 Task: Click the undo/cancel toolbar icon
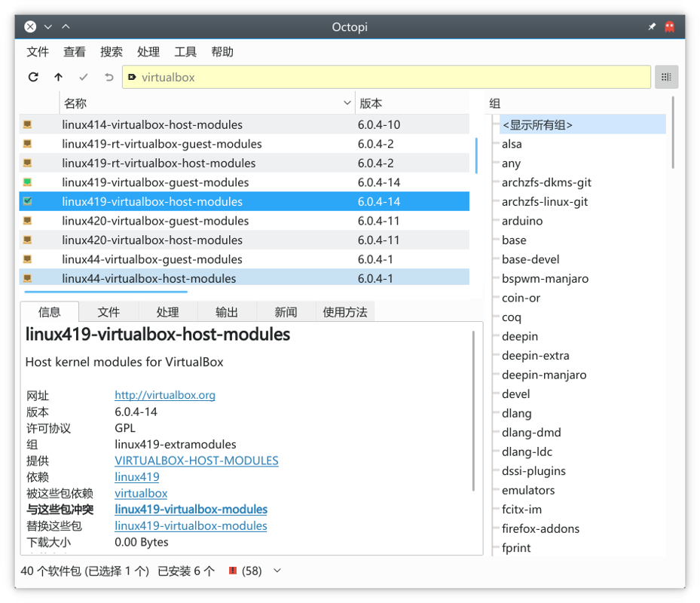(109, 77)
